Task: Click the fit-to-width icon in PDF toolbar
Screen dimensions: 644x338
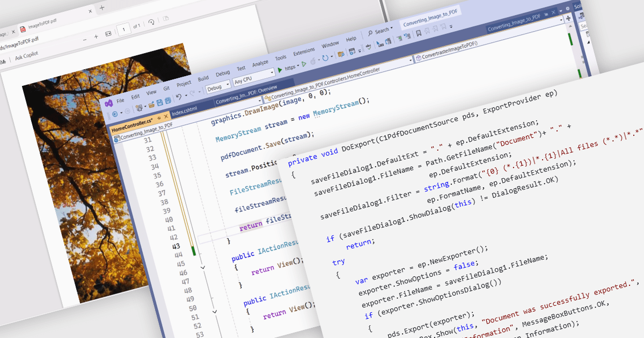Action: (x=108, y=33)
